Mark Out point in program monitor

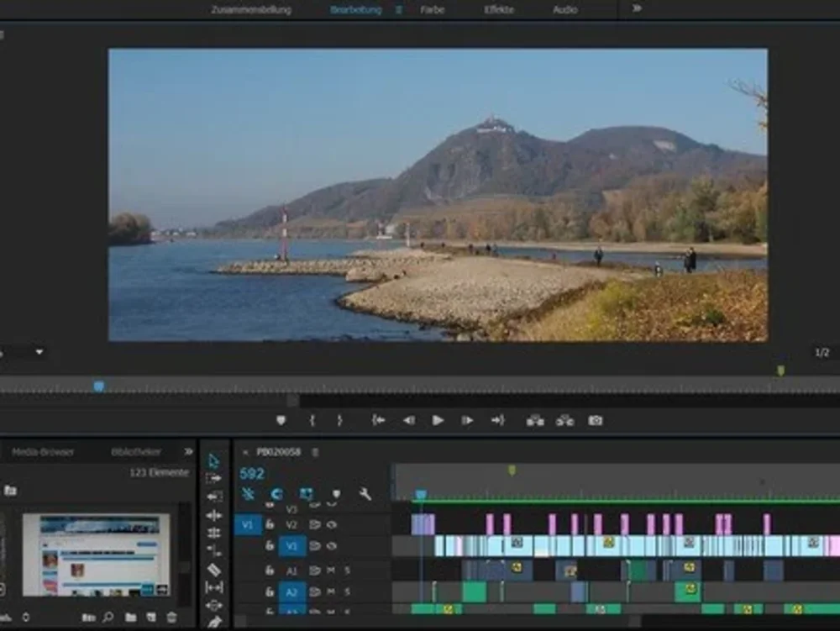click(x=339, y=420)
